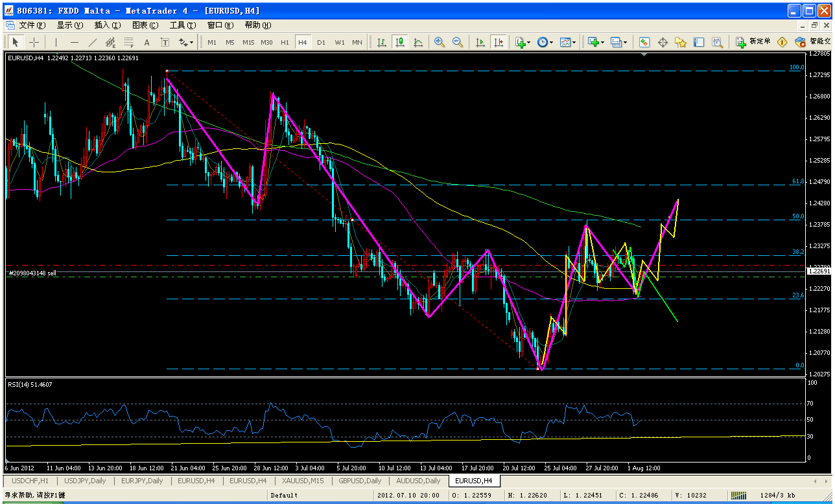Click the New Order button (新定单)
835x504 pixels.
(753, 42)
